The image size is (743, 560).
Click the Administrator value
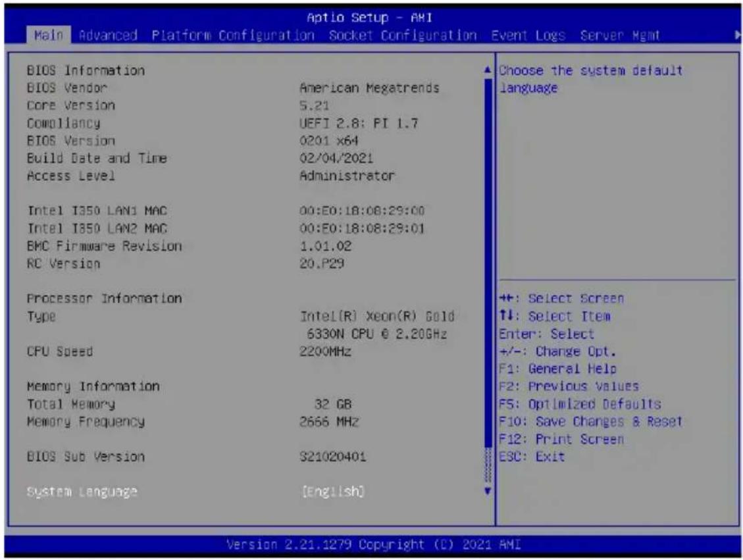pyautogui.click(x=347, y=176)
